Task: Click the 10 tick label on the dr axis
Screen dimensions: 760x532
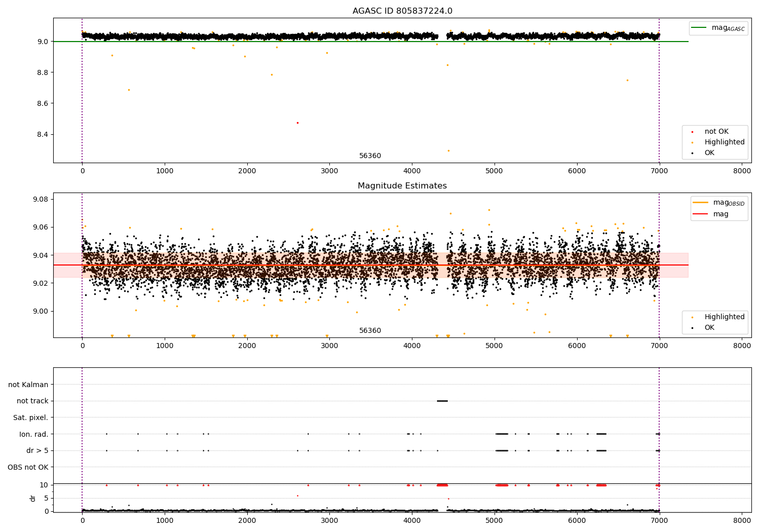Action: point(44,485)
